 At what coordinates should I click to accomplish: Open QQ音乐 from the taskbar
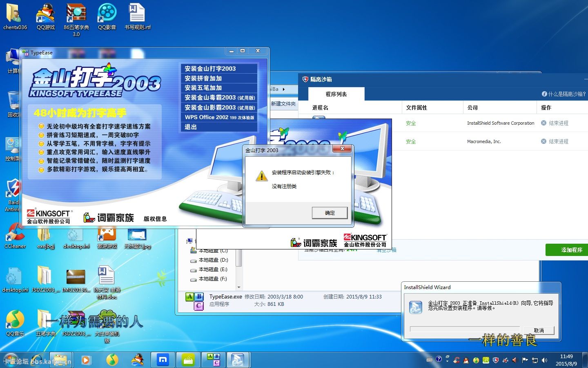click(112, 360)
